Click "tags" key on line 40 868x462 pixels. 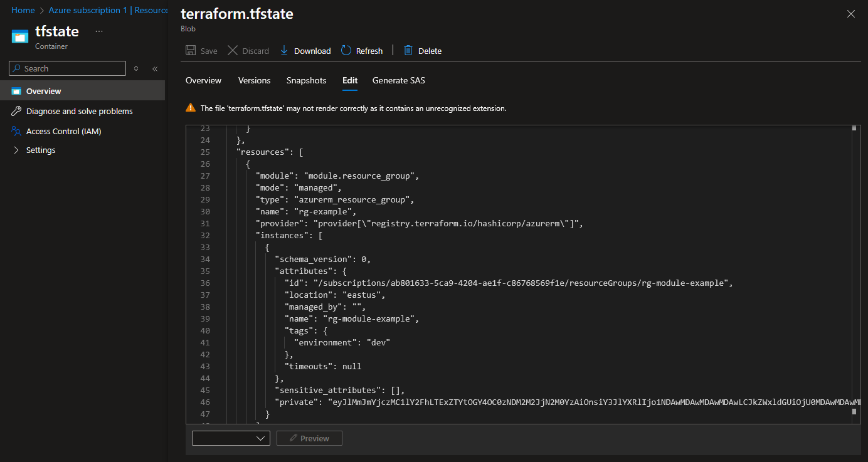pyautogui.click(x=299, y=330)
